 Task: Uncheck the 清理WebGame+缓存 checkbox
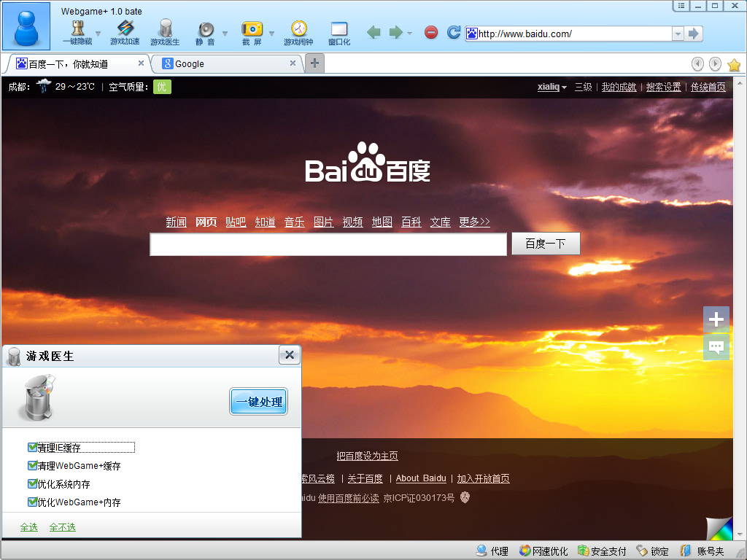pyautogui.click(x=32, y=465)
